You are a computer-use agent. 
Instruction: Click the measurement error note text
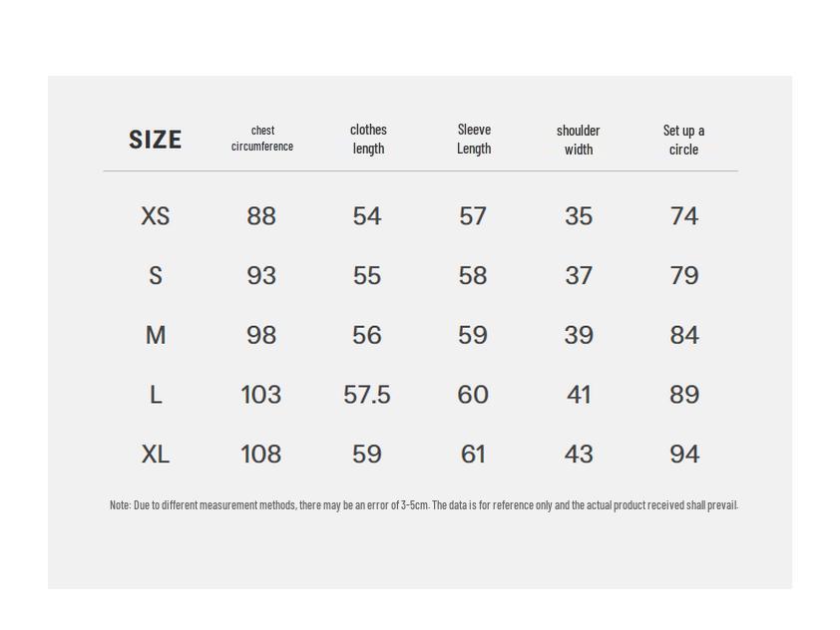point(424,505)
